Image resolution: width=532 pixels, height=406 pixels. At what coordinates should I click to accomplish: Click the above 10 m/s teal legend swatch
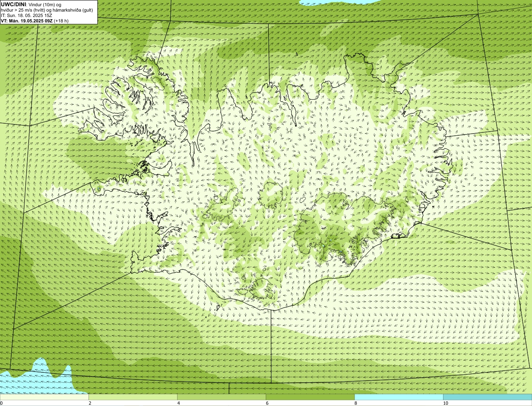point(488,397)
